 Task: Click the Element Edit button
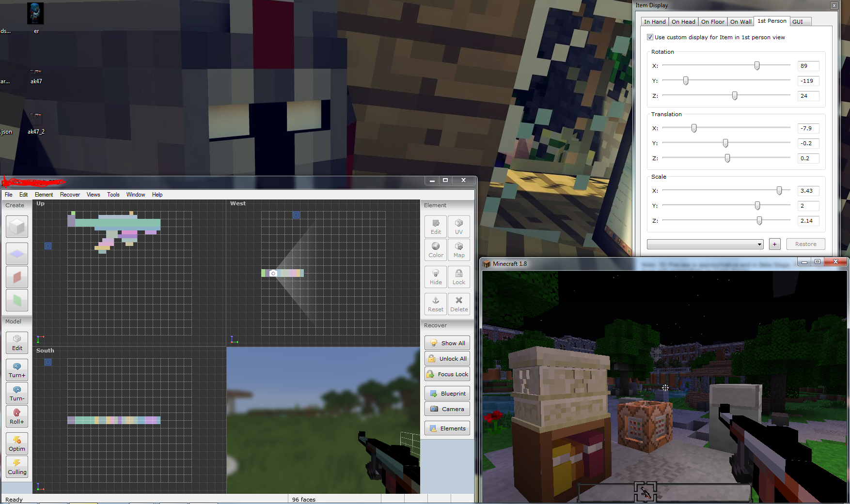tap(436, 227)
